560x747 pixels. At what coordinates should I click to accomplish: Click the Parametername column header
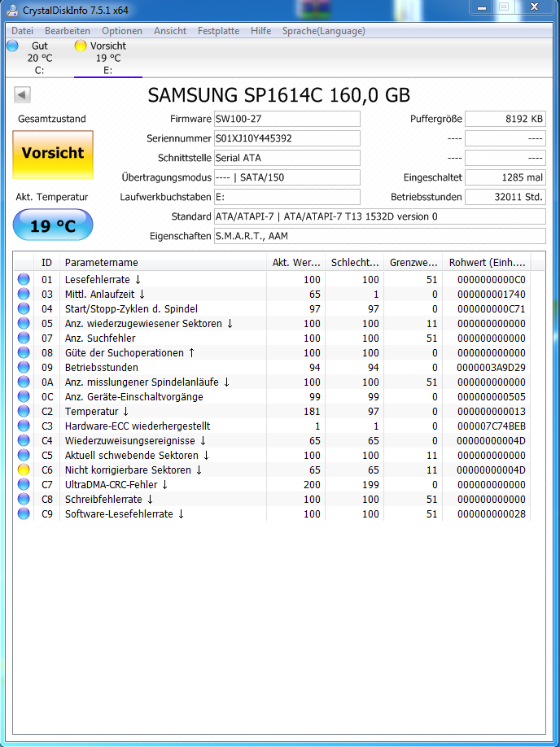pos(163,263)
